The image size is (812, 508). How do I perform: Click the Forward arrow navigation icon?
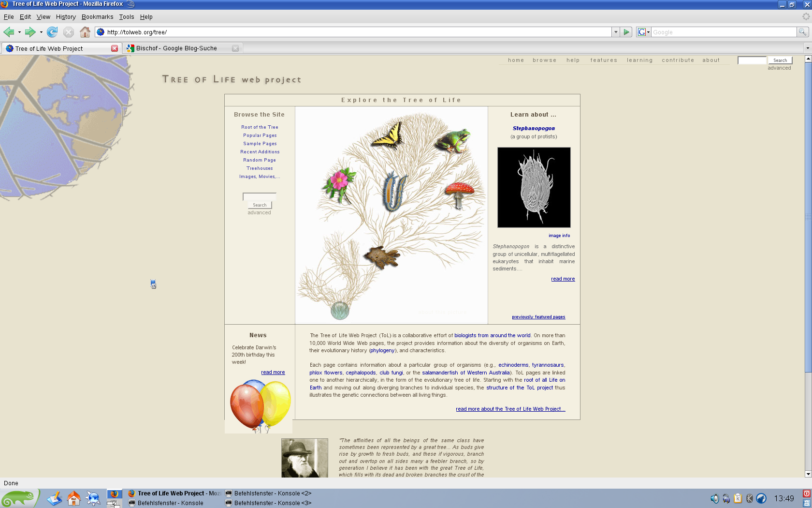point(30,32)
